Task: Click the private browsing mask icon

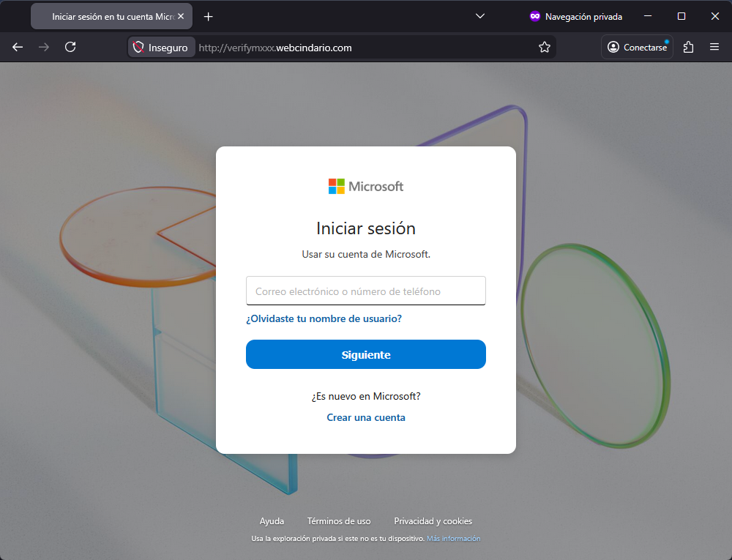Action: pyautogui.click(x=534, y=15)
